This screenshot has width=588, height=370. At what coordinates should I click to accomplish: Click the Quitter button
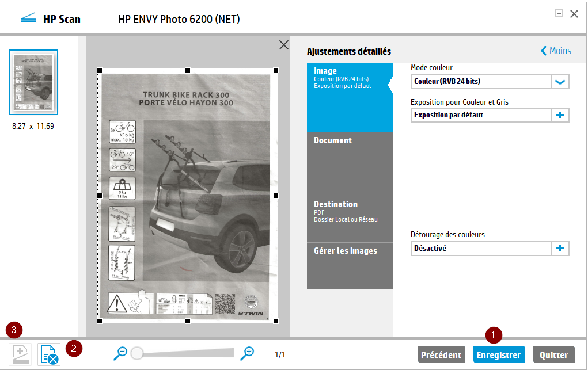[554, 354]
